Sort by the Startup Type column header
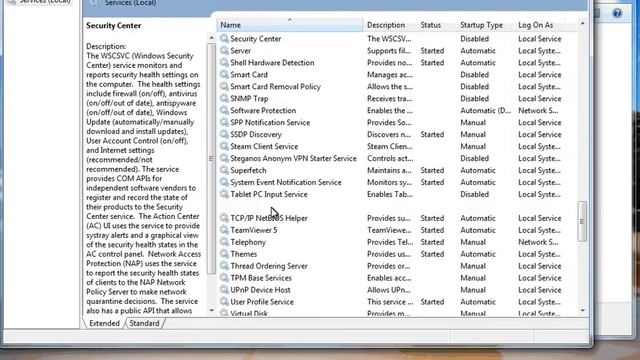The image size is (640, 360). [x=486, y=25]
